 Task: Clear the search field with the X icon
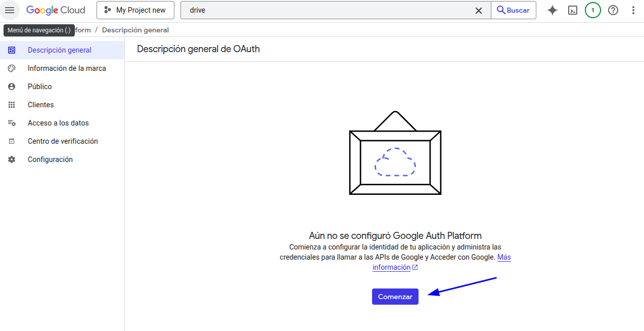pos(479,10)
